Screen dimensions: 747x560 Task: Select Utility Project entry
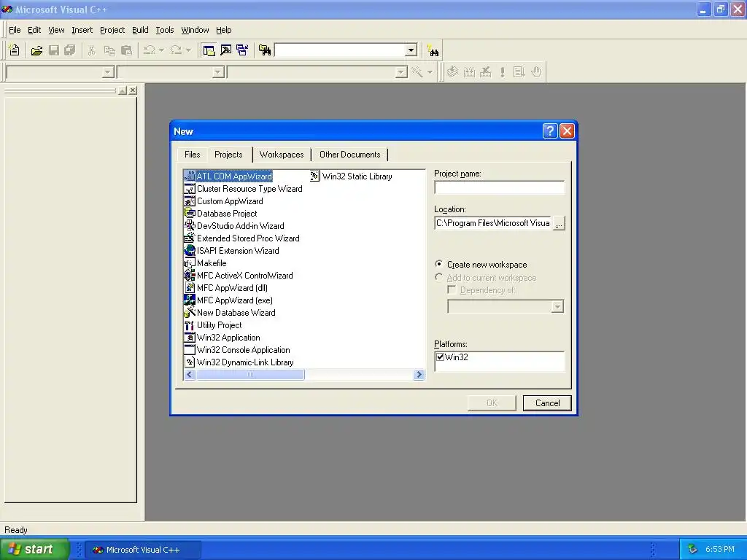(213, 324)
